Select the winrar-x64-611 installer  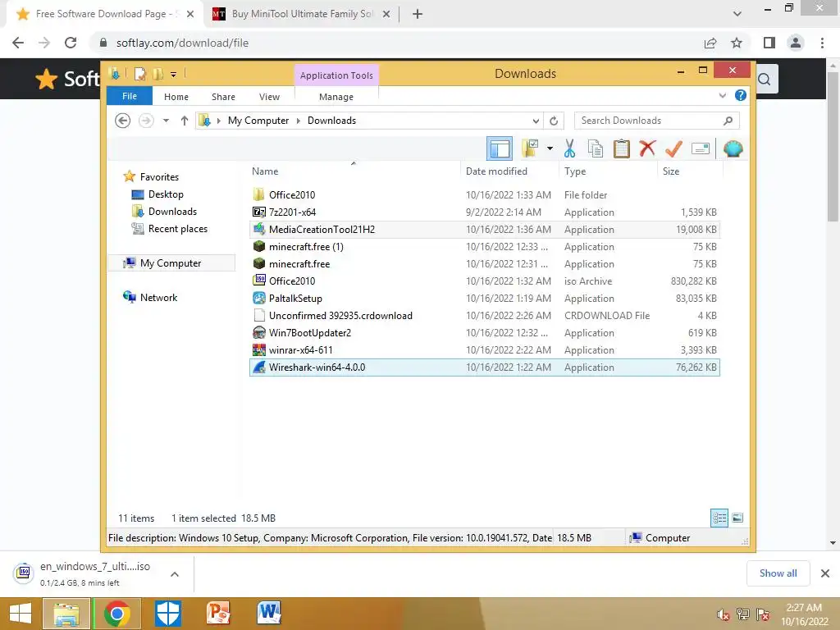[484, 349]
